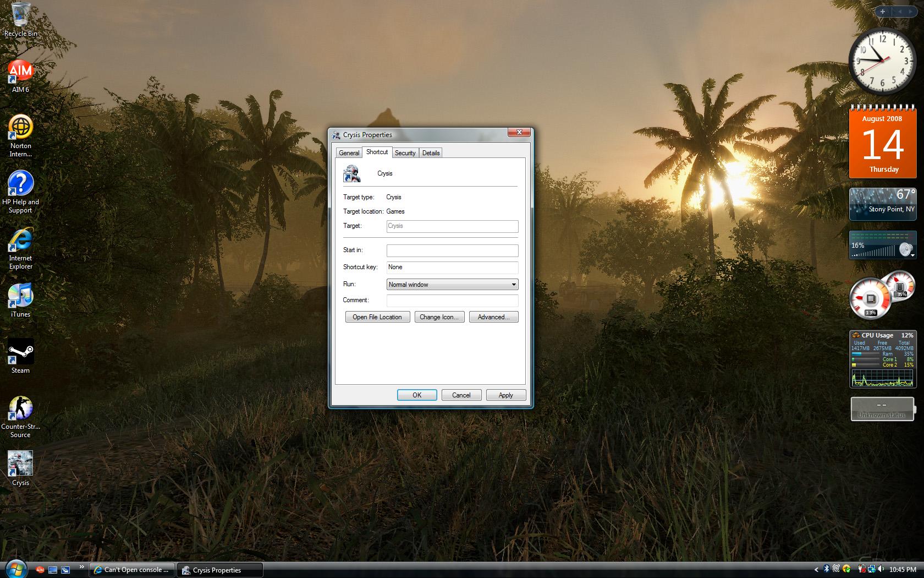Open the Security tab
Screen dimensions: 924x578
point(405,153)
